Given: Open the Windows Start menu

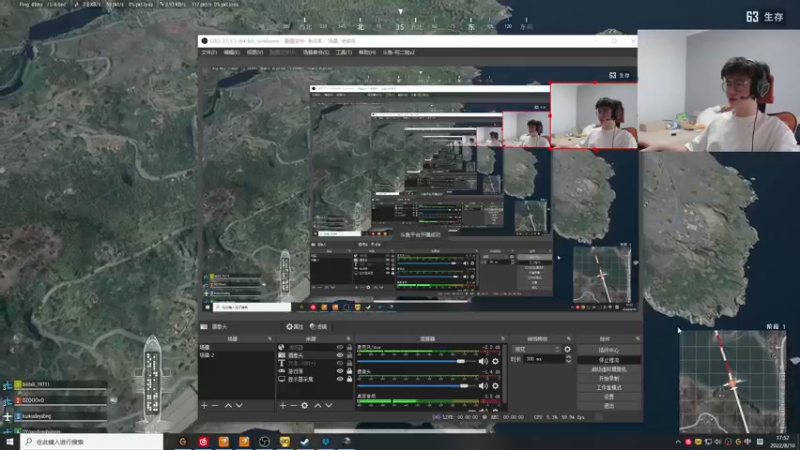Looking at the screenshot, I should pyautogui.click(x=10, y=441).
